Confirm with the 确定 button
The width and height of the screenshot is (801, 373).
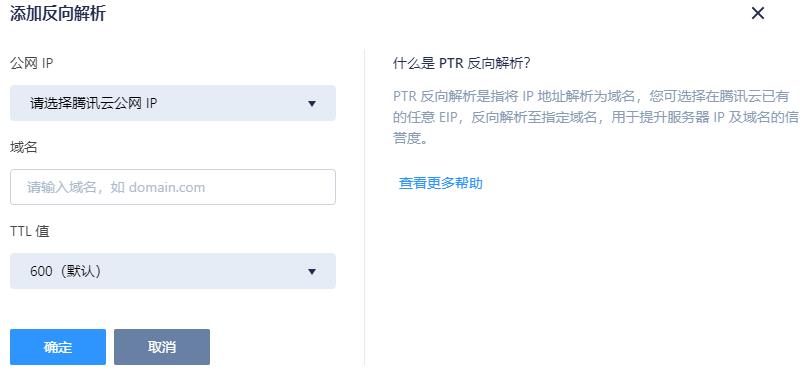pos(58,347)
